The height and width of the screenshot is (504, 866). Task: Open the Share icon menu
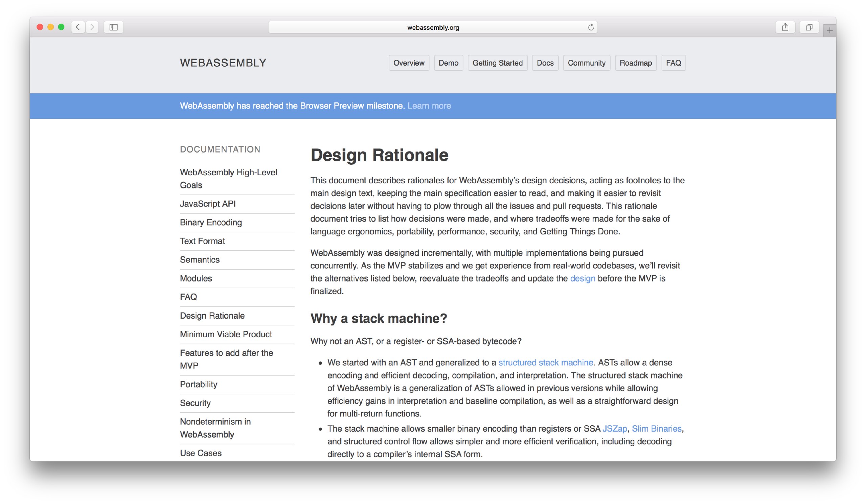(x=785, y=27)
